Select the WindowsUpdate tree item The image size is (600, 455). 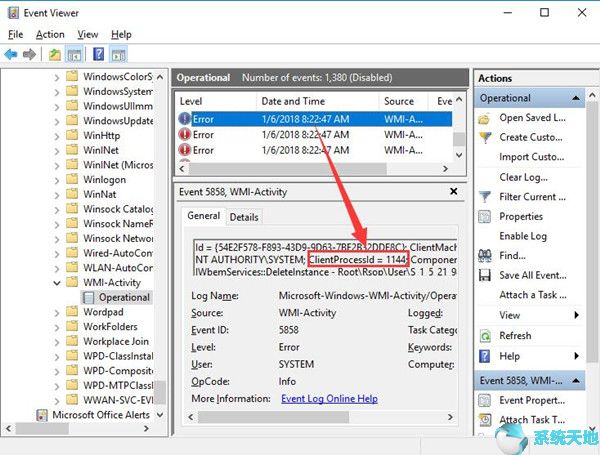click(118, 121)
